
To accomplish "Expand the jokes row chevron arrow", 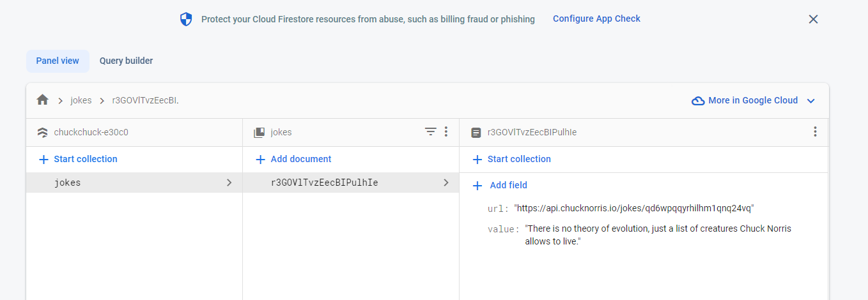I will coord(229,183).
